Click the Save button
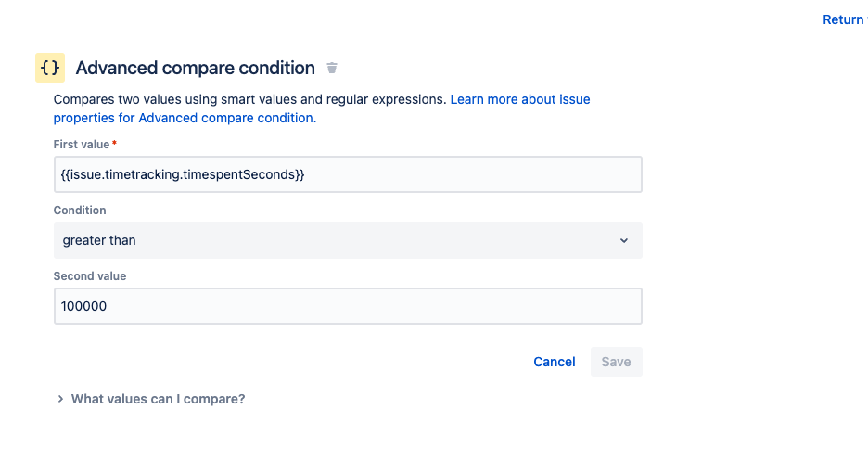This screenshot has height=473, width=868. 616,362
